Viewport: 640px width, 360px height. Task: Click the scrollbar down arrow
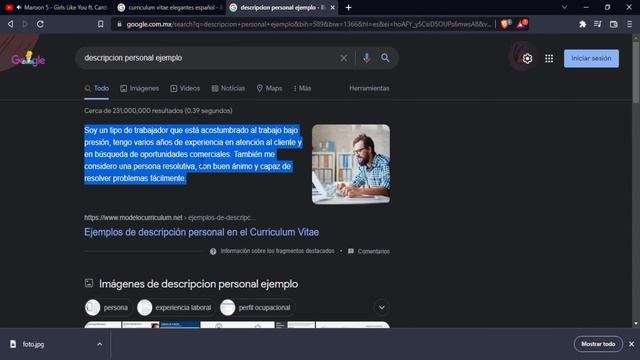[636, 324]
